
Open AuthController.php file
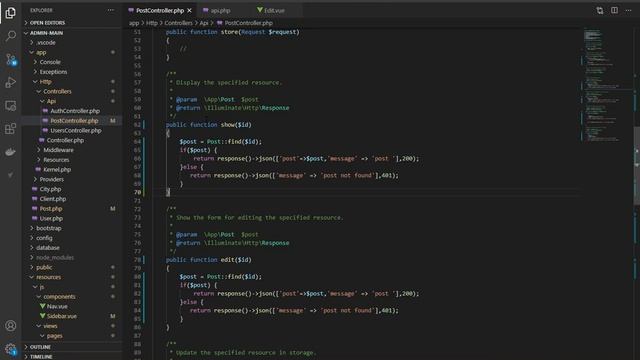pos(75,111)
